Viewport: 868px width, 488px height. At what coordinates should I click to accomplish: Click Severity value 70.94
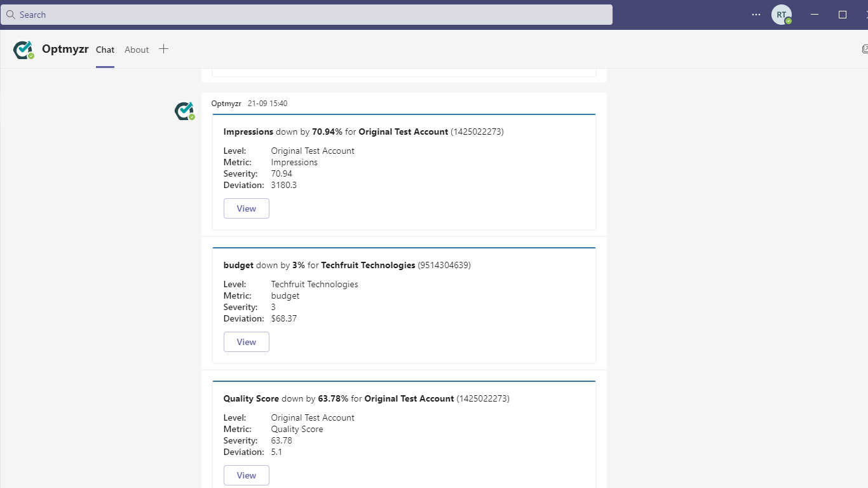point(281,173)
